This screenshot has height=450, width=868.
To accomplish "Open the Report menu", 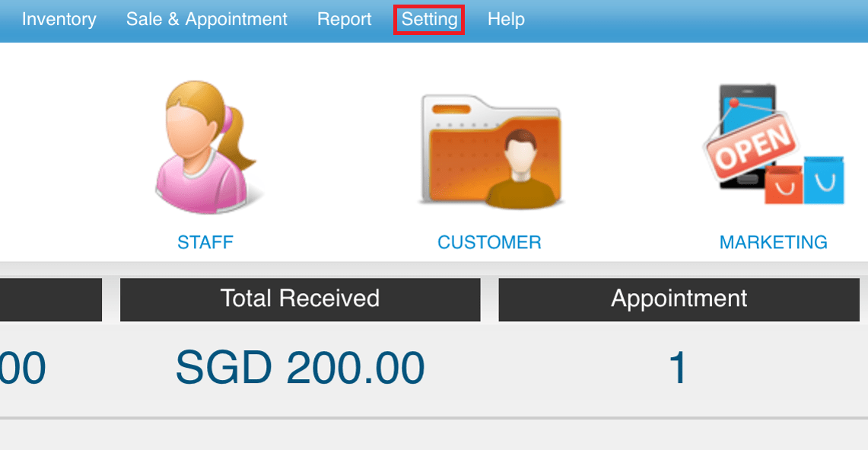I will coord(345,19).
